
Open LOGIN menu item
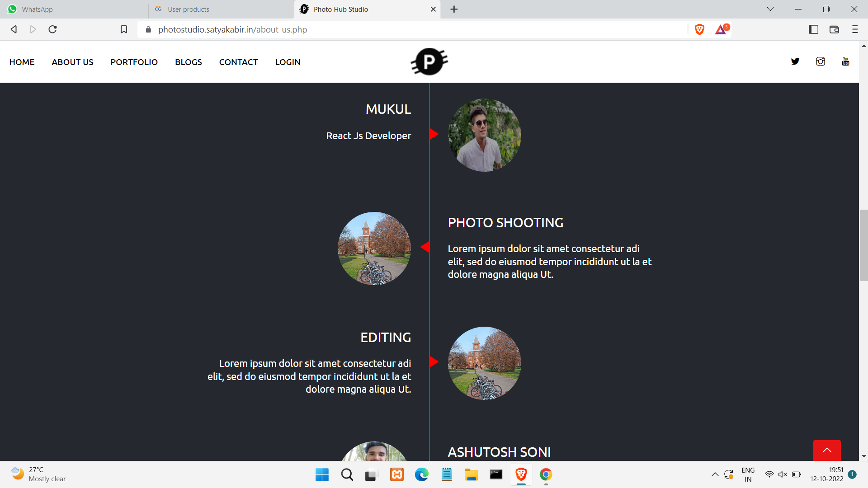288,62
